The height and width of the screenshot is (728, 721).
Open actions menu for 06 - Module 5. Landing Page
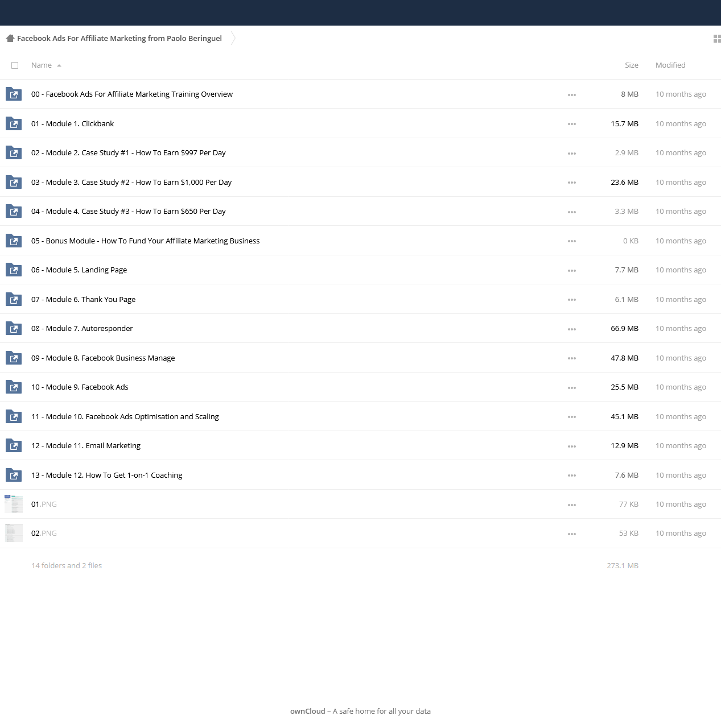(x=572, y=271)
